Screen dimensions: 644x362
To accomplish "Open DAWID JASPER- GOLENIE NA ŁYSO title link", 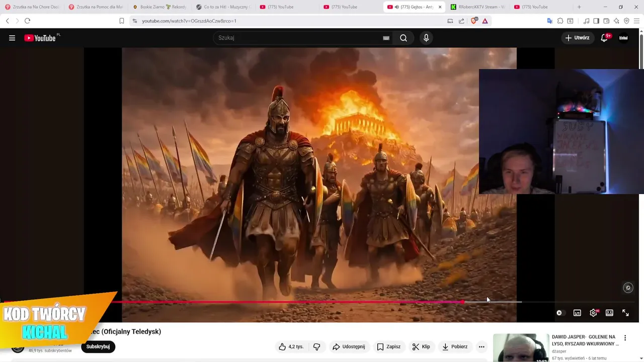I will pos(586,340).
